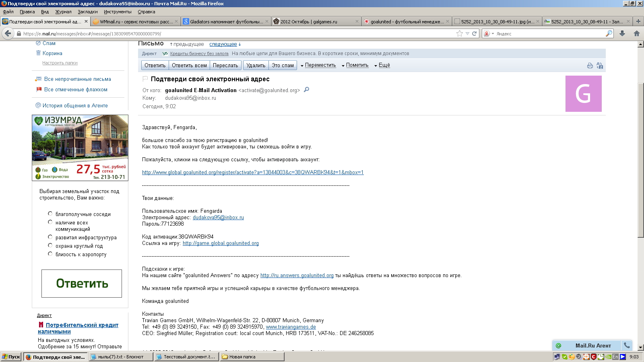The height and width of the screenshot is (362, 644).
Task: Reload the page with the refresh icon
Action: coord(474,34)
